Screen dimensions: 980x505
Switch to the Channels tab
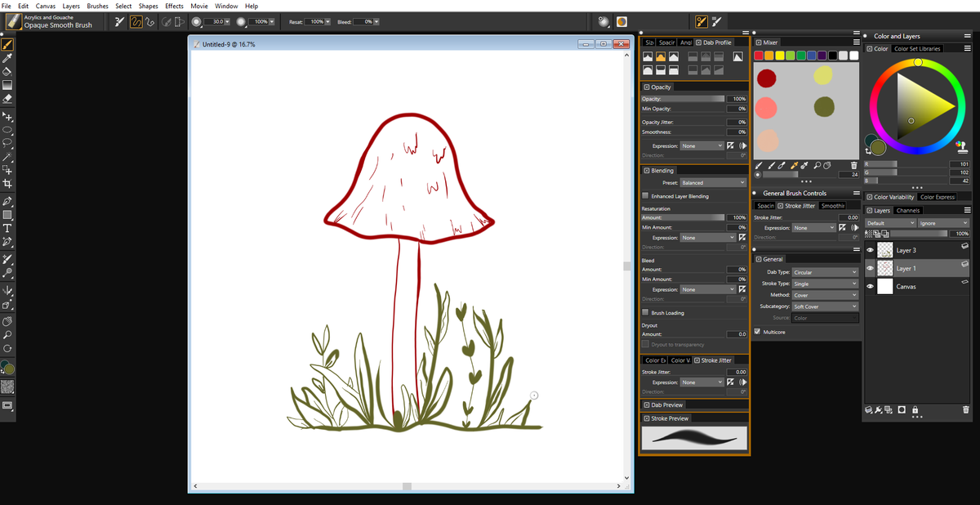909,210
